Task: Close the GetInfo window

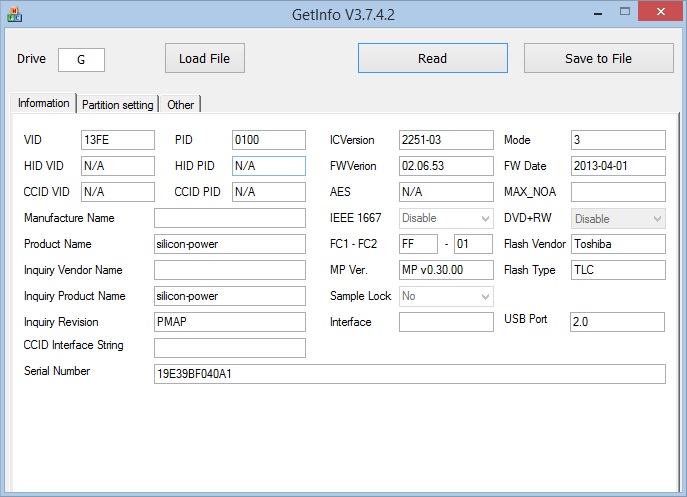Action: pyautogui.click(x=661, y=12)
